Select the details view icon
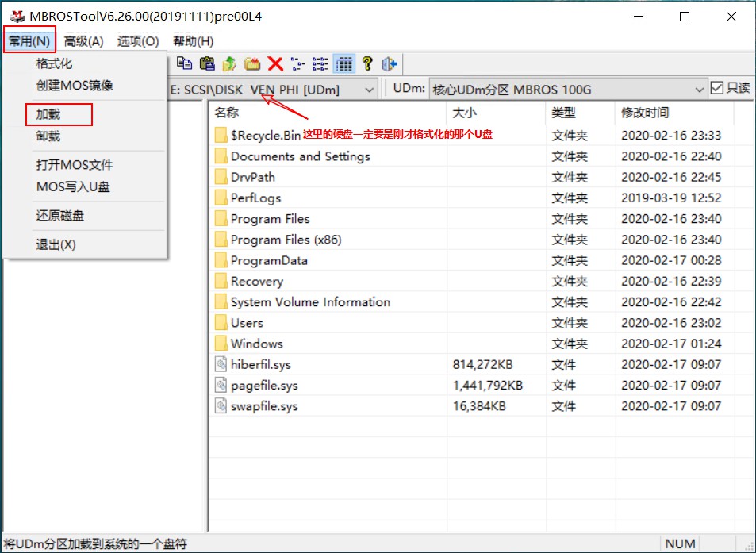 point(343,63)
